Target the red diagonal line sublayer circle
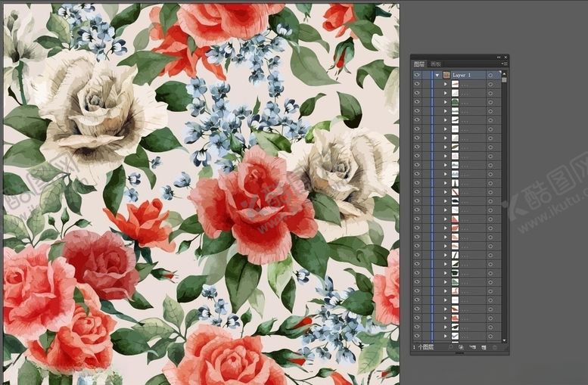Screen dimensions: 588x385 tap(490, 192)
